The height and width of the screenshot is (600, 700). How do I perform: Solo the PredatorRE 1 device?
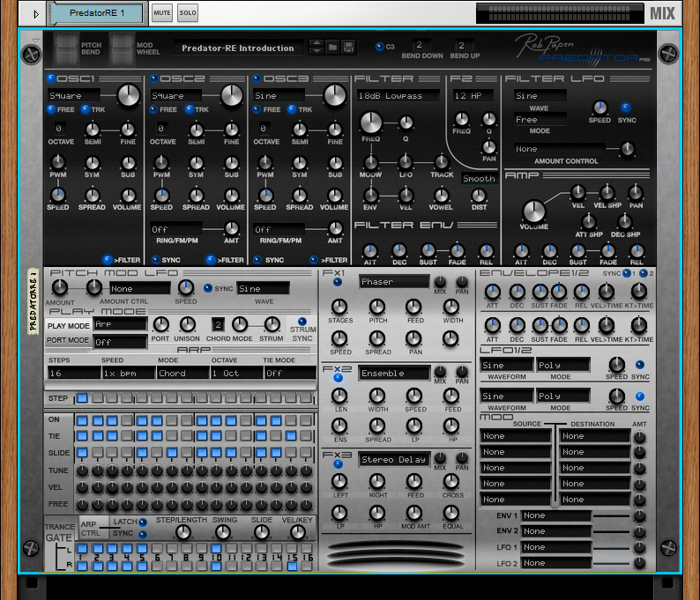(188, 13)
